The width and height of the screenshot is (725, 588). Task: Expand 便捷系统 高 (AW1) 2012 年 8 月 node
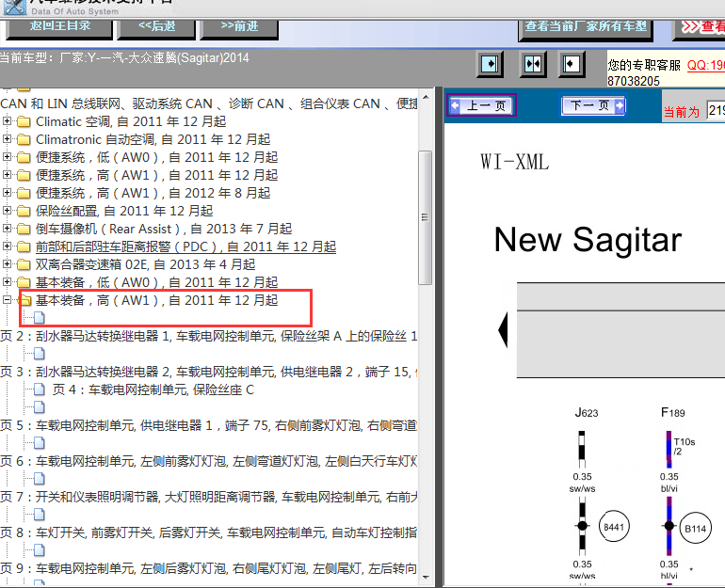(7, 192)
